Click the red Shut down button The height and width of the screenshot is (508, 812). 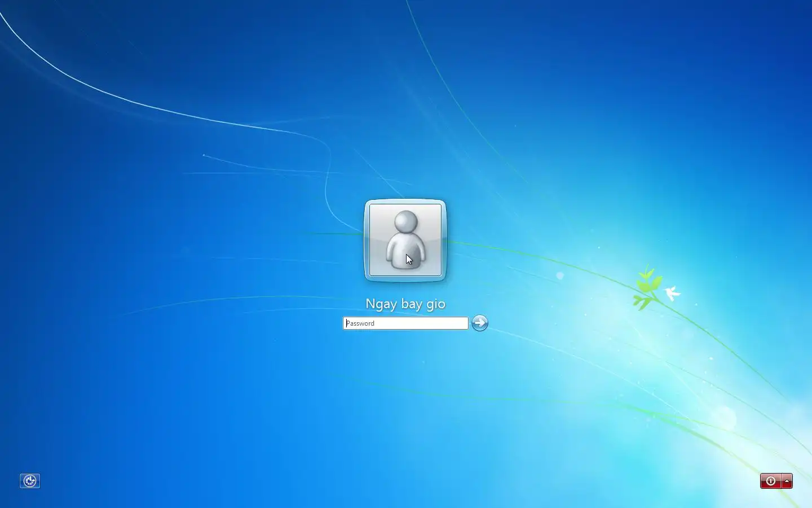770,481
